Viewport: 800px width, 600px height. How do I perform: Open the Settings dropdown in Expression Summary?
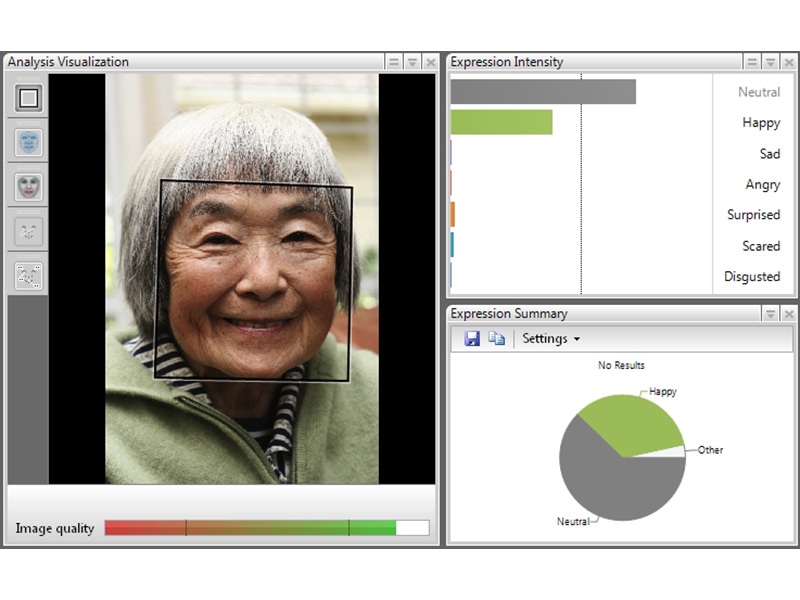[551, 339]
